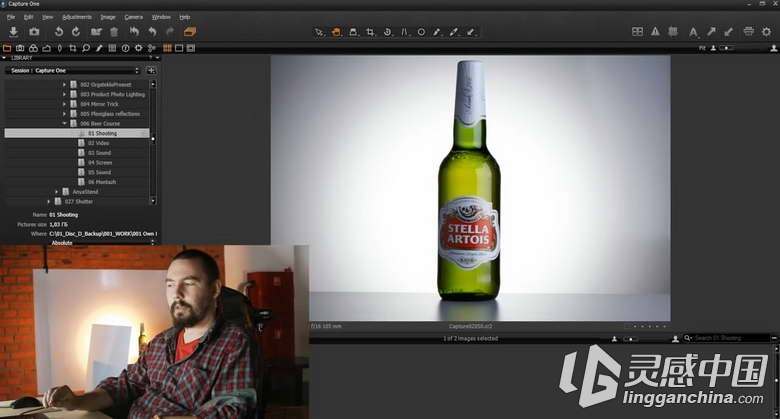Click the Reset adjustments icon

click(x=134, y=32)
